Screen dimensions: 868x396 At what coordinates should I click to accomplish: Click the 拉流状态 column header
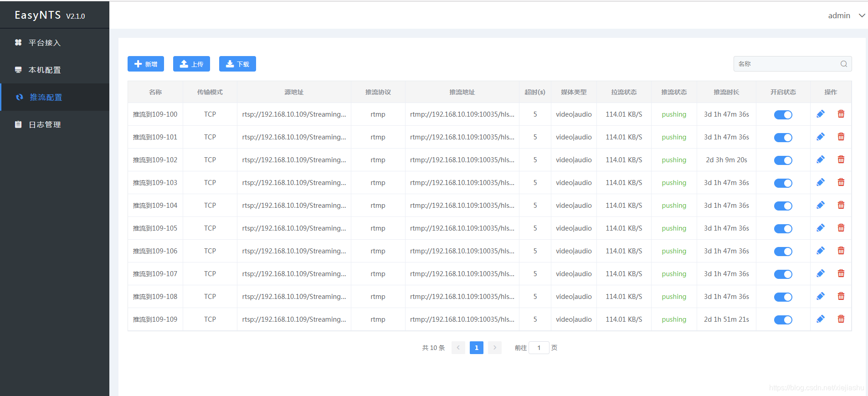(x=624, y=92)
